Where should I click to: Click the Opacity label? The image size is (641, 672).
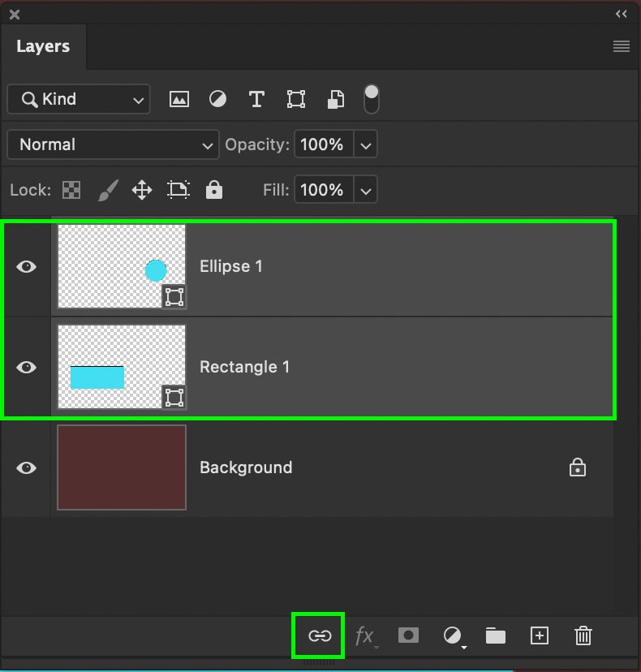click(257, 144)
